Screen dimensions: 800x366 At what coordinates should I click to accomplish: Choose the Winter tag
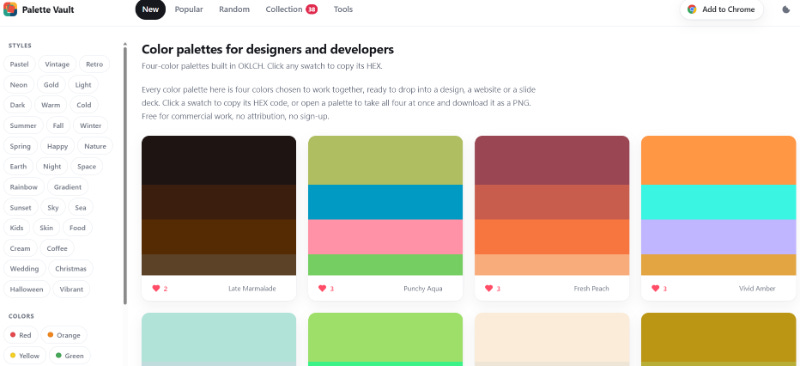click(x=90, y=126)
